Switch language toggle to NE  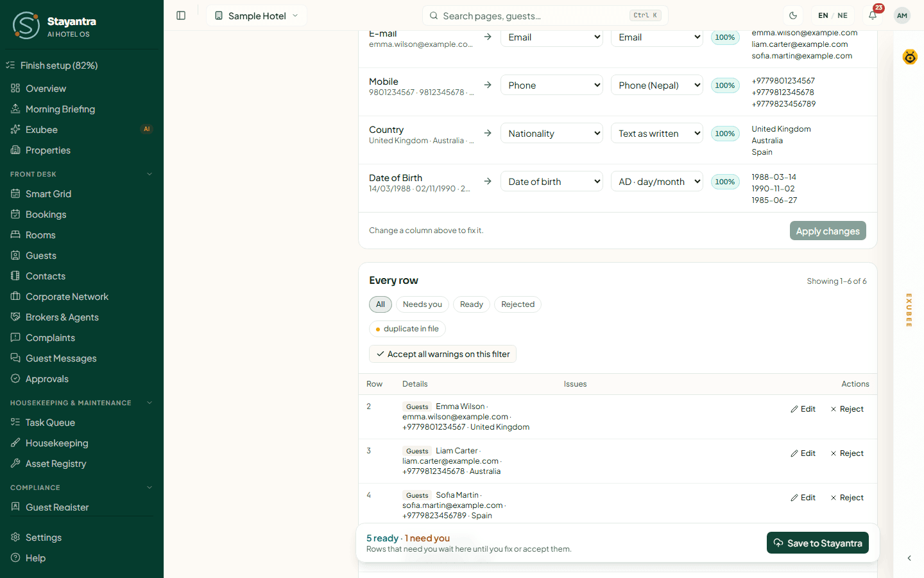[843, 15]
